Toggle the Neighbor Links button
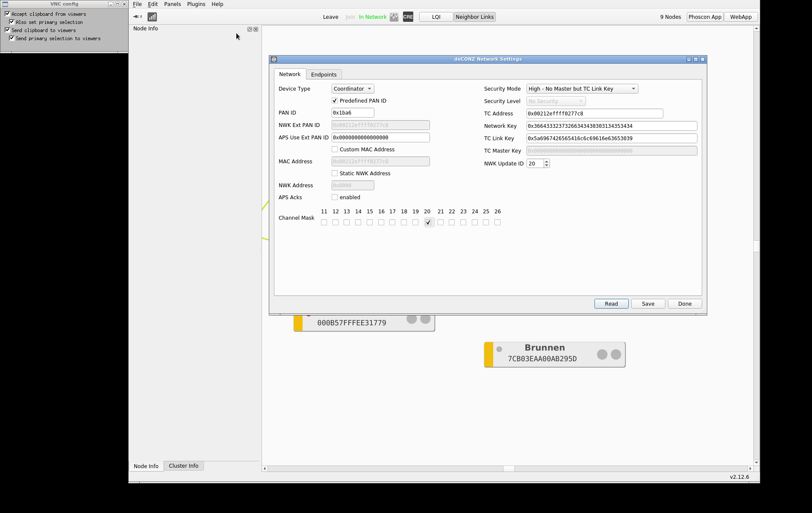Viewport: 812px width, 513px height. 475,17
